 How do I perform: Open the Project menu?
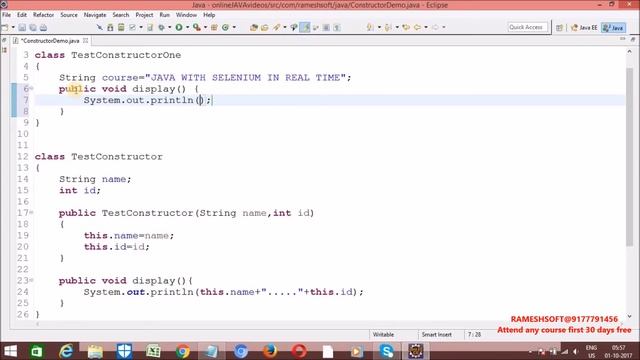coord(144,15)
